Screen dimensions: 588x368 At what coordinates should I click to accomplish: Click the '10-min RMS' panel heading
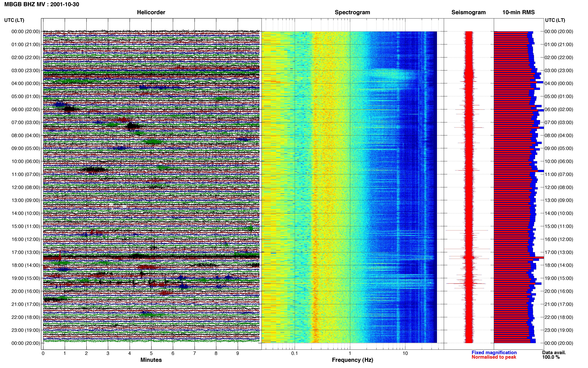pos(518,12)
